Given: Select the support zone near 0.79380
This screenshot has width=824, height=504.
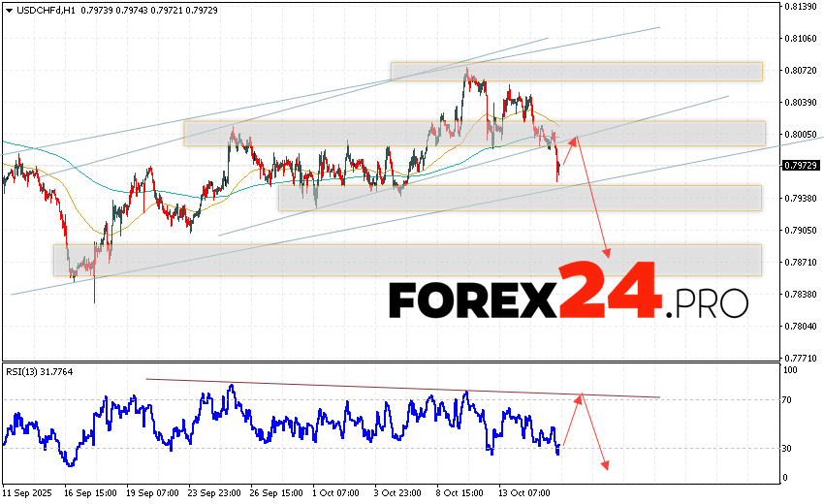Looking at the screenshot, I should 519,198.
